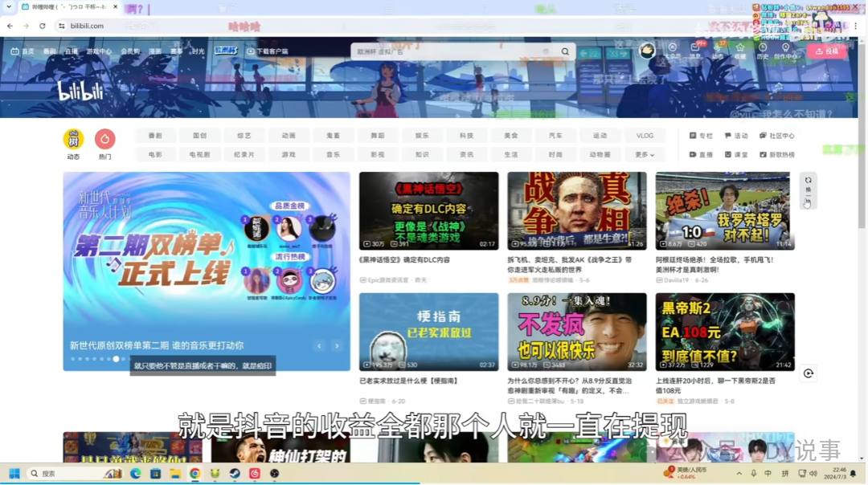Click 首页 in top navigation
The image size is (868, 485).
(23, 51)
